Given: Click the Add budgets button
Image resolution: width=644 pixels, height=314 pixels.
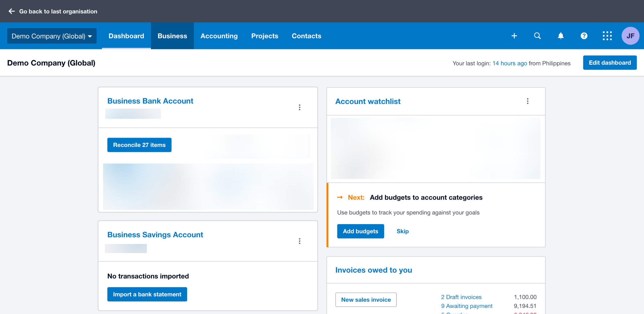Looking at the screenshot, I should coord(360,231).
